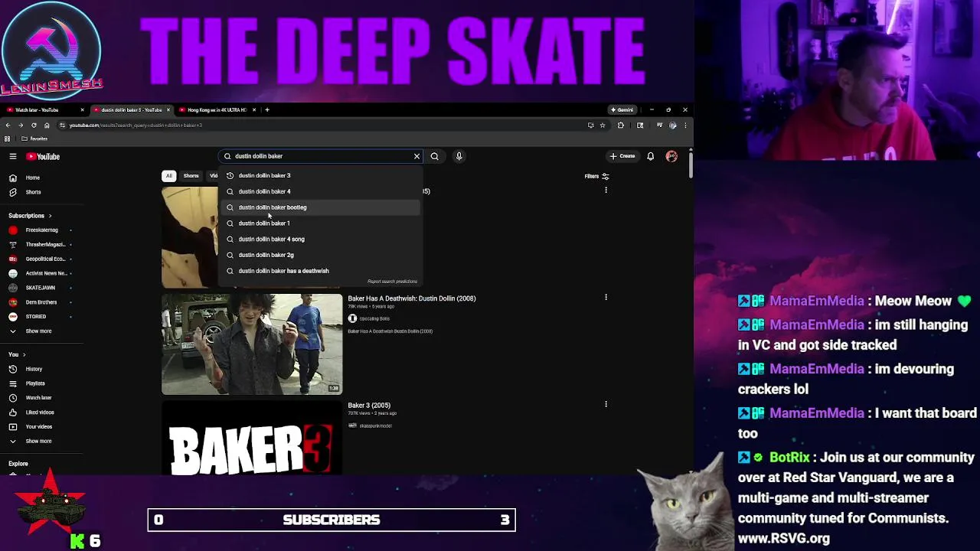This screenshot has width=980, height=551.
Task: Select the 'Shorts' filter chip
Action: [x=191, y=176]
